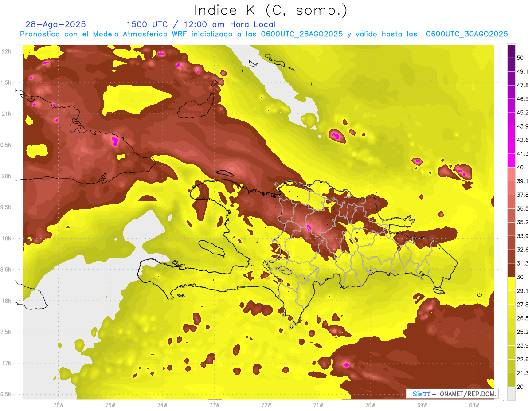This screenshot has width=532, height=411.
Task: Click the "Pronostico con el Modelo Atmosferico WRF" line
Action: click(263, 34)
